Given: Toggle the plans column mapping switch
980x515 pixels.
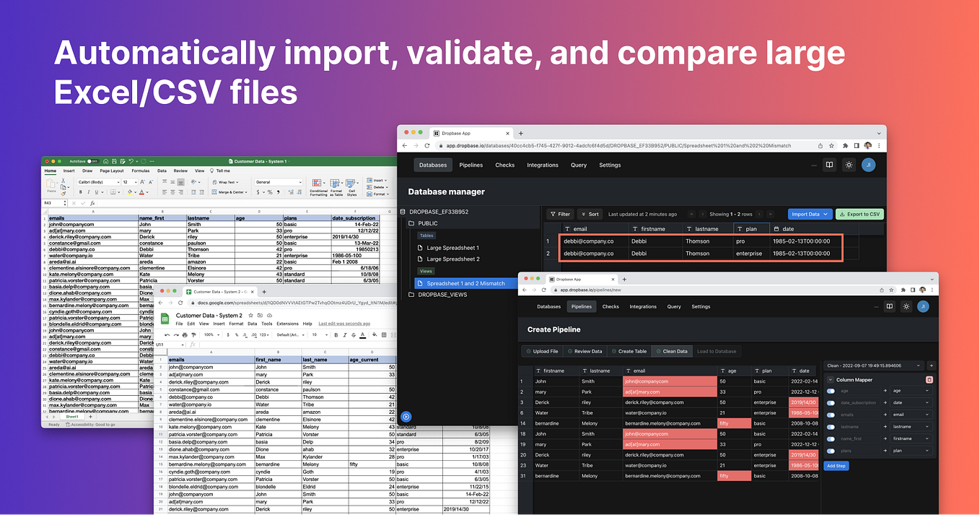Looking at the screenshot, I should pyautogui.click(x=831, y=450).
